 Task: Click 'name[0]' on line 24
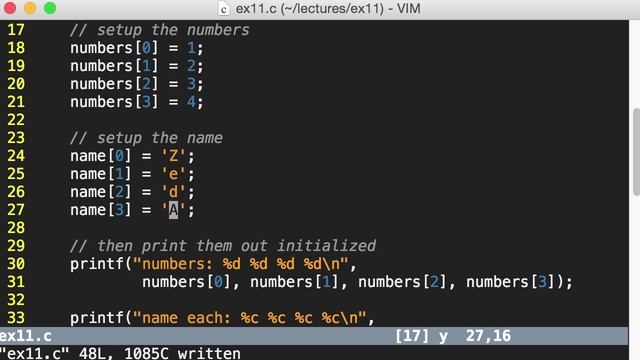pos(101,156)
